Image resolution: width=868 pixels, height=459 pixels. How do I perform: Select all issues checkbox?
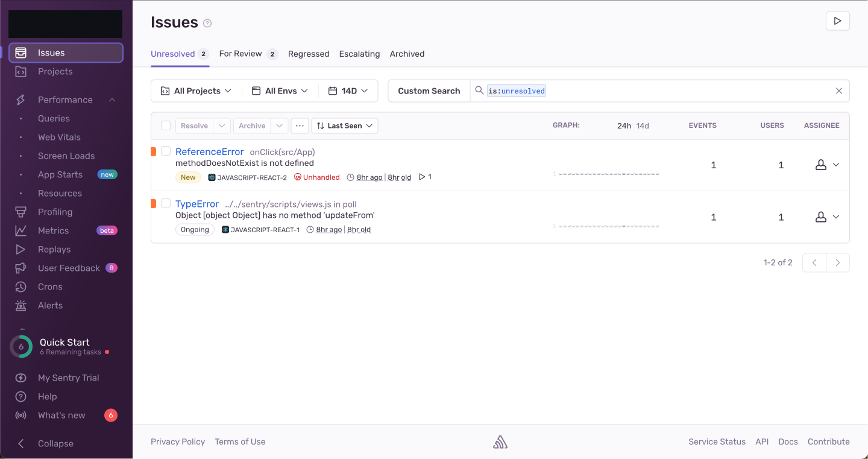pyautogui.click(x=166, y=125)
